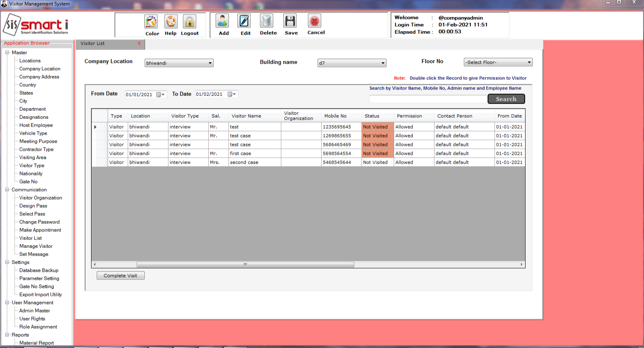Viewport: 644px width, 348px height.
Task: Collapse the Communication tree node
Action: pyautogui.click(x=7, y=190)
